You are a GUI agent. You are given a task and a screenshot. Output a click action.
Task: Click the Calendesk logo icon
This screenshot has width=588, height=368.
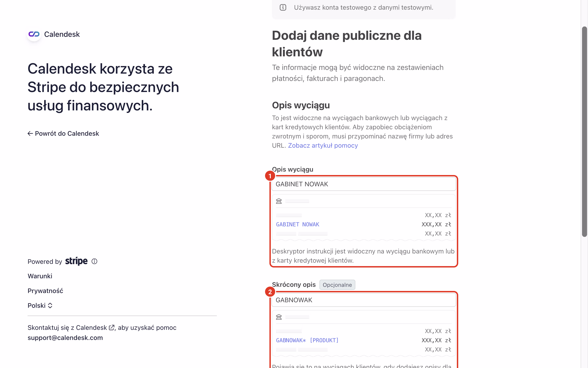(x=34, y=34)
